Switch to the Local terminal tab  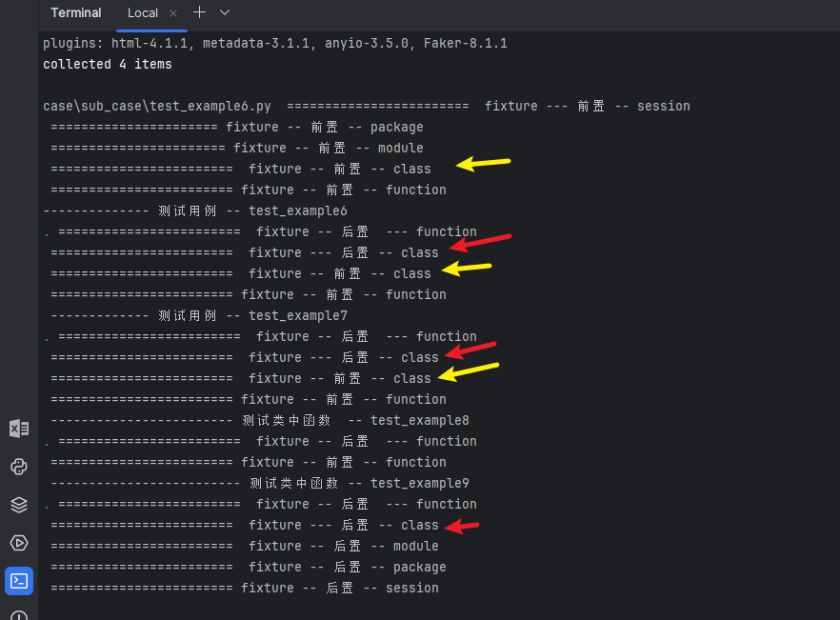click(x=143, y=13)
